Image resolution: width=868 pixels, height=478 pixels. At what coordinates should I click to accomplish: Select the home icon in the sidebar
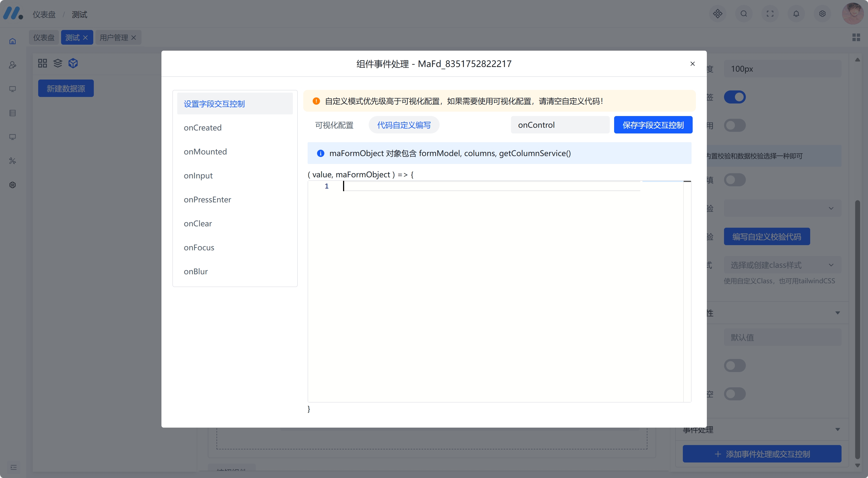[x=13, y=41]
